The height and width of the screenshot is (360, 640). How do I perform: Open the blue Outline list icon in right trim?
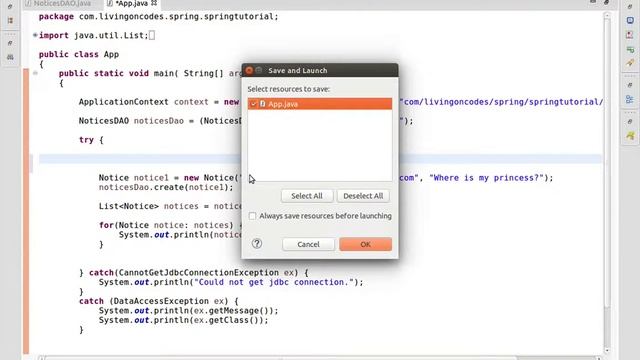pyautogui.click(x=630, y=99)
